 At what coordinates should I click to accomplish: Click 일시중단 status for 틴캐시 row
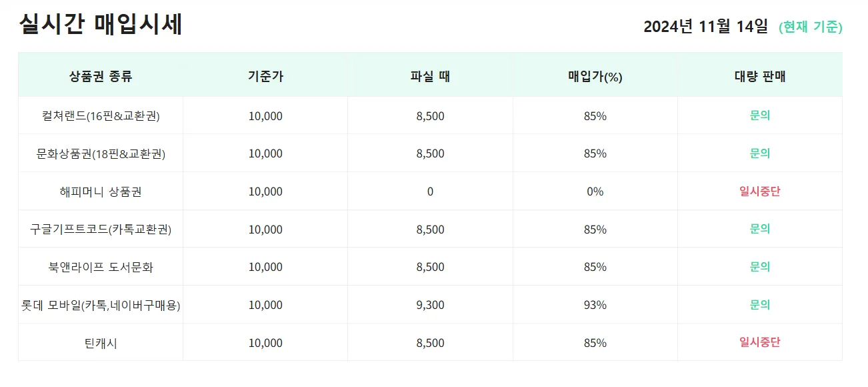[x=760, y=342]
